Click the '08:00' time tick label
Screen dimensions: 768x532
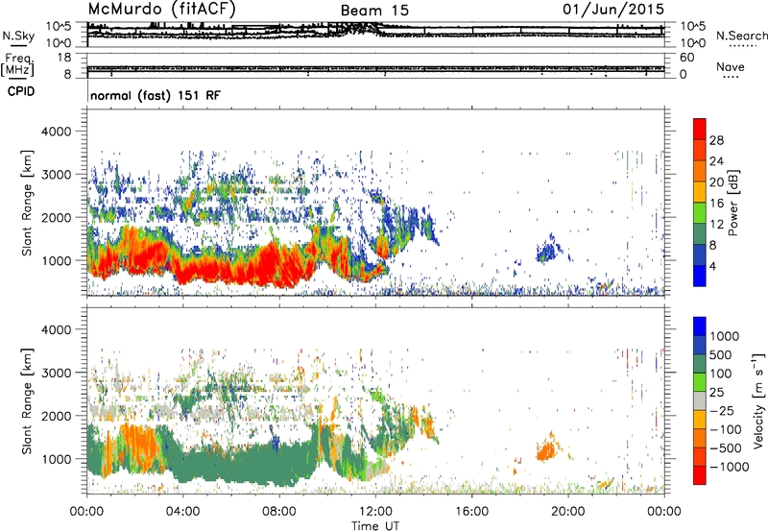279,512
